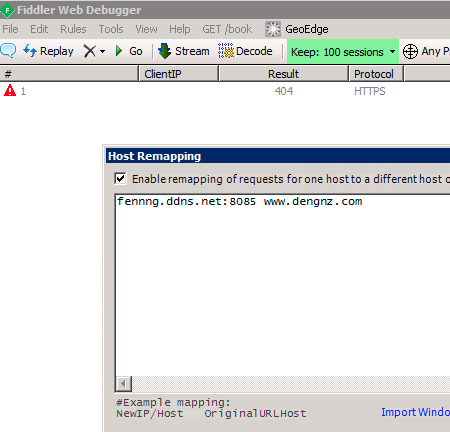This screenshot has height=432, width=450.
Task: Click the Stream button label
Action: pos(192,51)
